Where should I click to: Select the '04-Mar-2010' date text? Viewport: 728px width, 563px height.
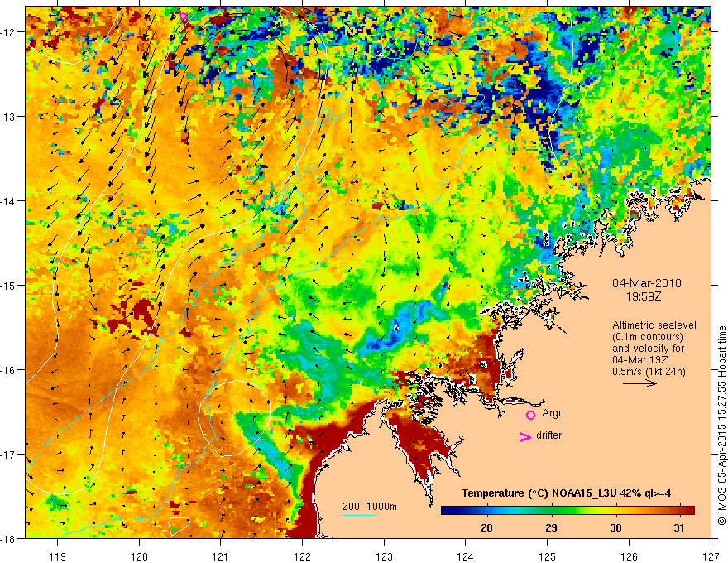[647, 283]
